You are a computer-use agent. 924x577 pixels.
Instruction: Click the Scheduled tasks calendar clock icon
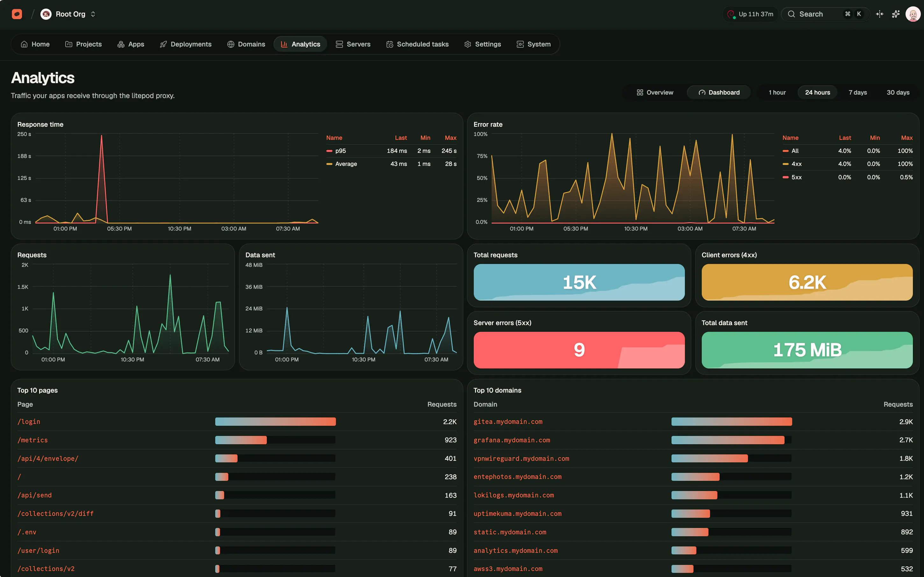click(x=389, y=44)
